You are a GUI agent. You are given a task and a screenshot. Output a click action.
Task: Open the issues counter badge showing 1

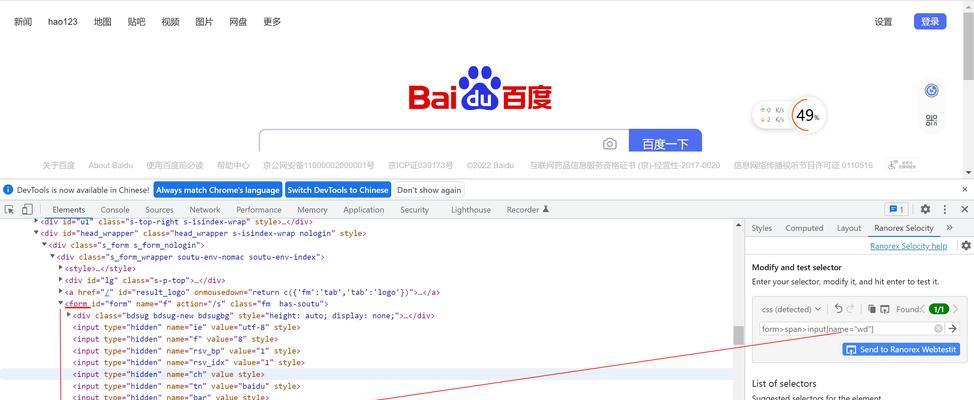pos(896,209)
